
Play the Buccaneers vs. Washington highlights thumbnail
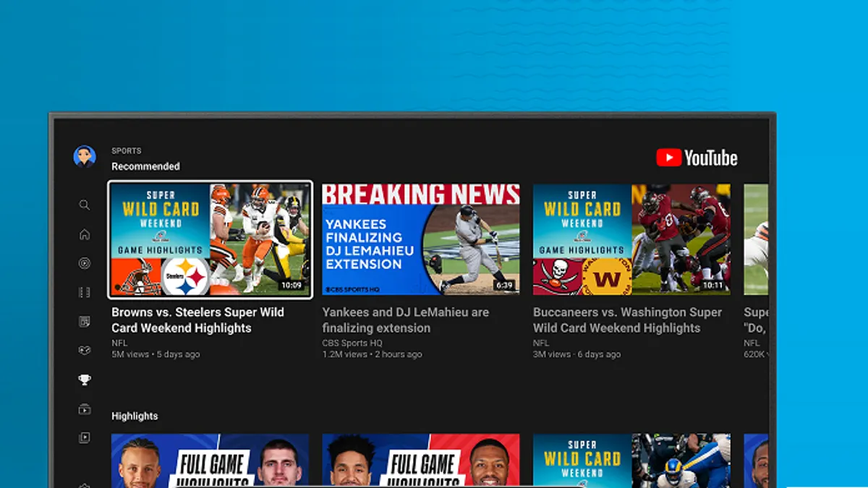631,239
